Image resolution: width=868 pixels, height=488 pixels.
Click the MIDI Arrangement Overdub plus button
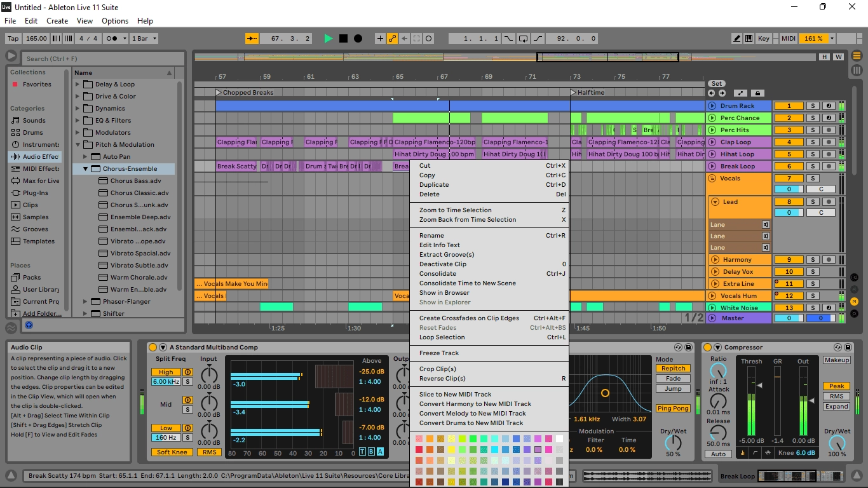(x=380, y=39)
